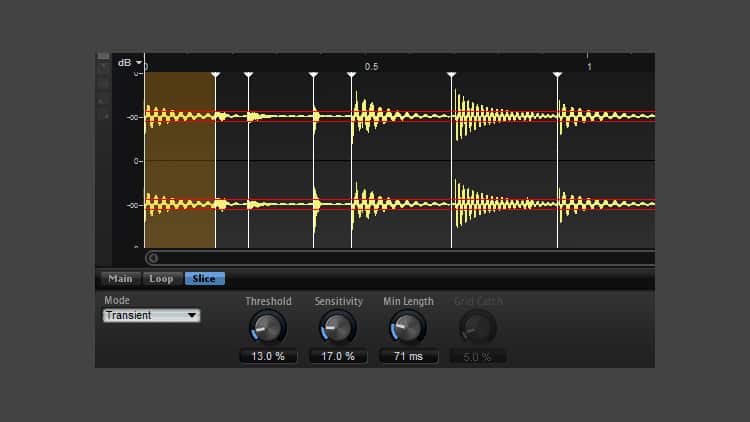Switch to the Main tab
The width and height of the screenshot is (750, 422).
(x=121, y=278)
